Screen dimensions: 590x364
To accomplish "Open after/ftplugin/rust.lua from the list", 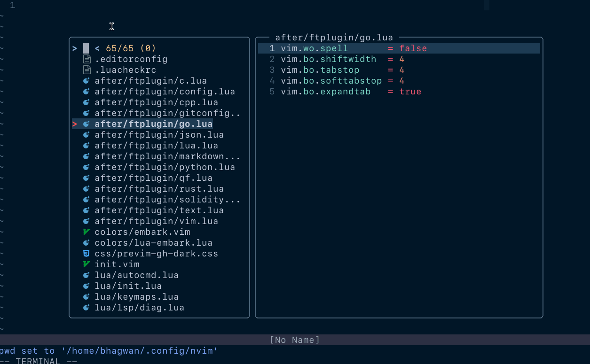I will coord(159,189).
